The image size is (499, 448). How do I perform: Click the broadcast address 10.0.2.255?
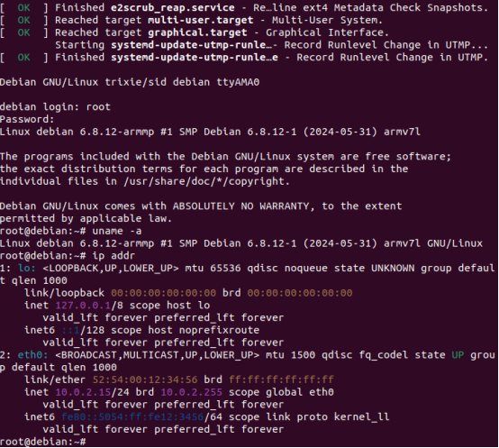point(191,392)
